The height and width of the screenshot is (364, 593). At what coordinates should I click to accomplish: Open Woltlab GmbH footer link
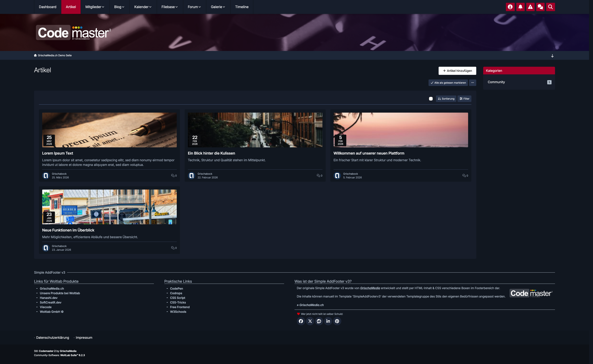52,312
